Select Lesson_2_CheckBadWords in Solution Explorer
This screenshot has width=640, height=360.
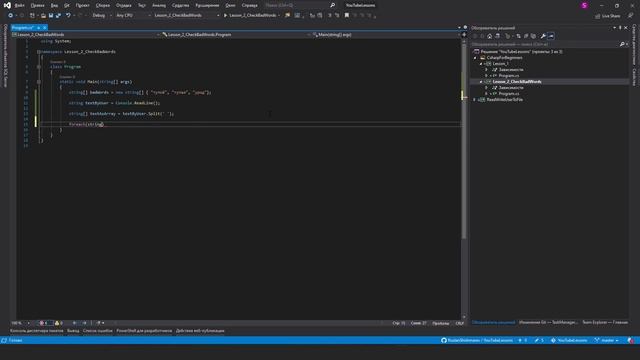pyautogui.click(x=517, y=82)
